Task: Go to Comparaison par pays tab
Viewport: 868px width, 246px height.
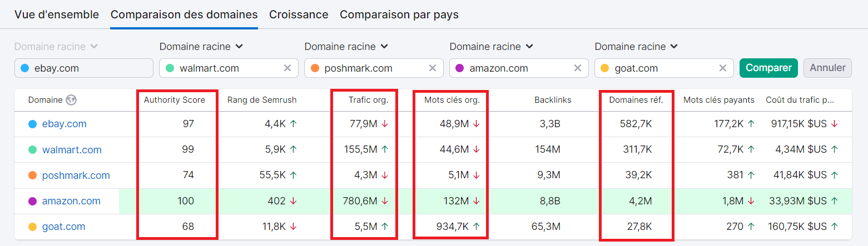Action: click(399, 14)
